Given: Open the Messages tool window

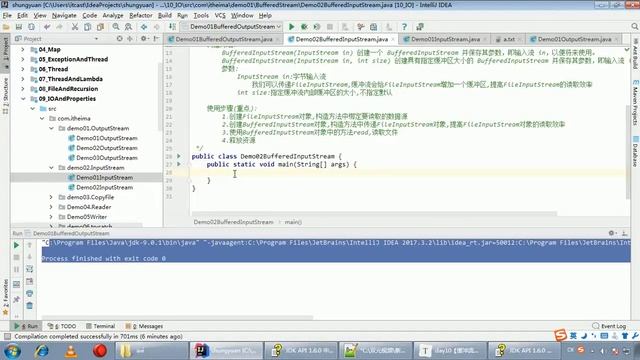Looking at the screenshot, I should coord(144,326).
